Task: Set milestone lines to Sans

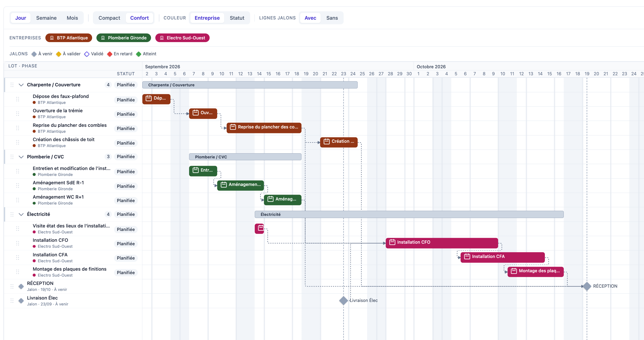Action: coord(332,18)
